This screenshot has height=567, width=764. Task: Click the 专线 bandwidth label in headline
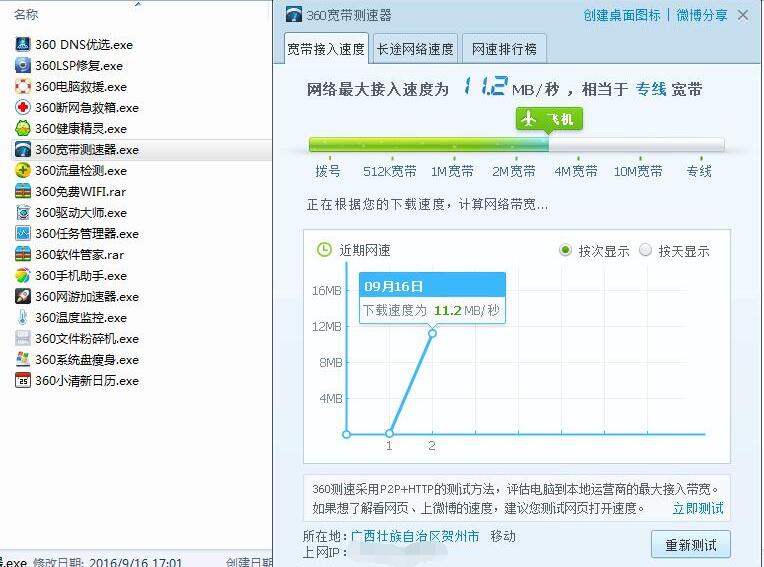coord(650,89)
